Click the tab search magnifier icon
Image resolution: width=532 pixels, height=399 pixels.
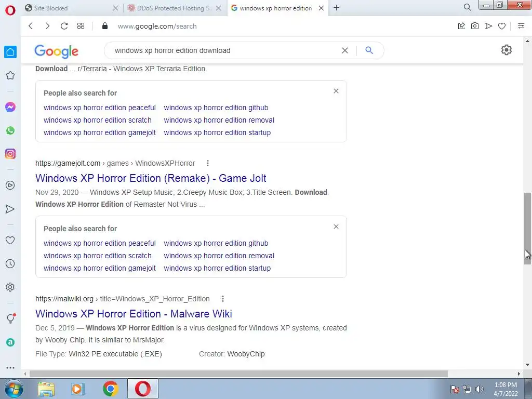click(467, 7)
